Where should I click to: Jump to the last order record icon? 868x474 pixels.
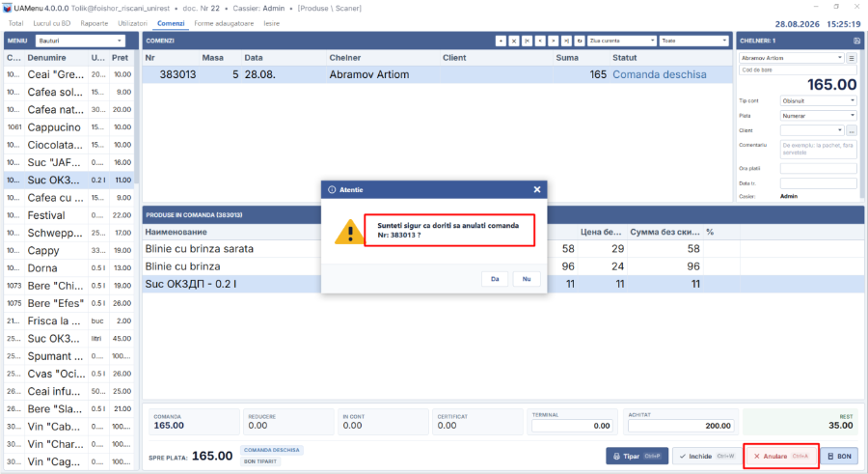coord(566,41)
